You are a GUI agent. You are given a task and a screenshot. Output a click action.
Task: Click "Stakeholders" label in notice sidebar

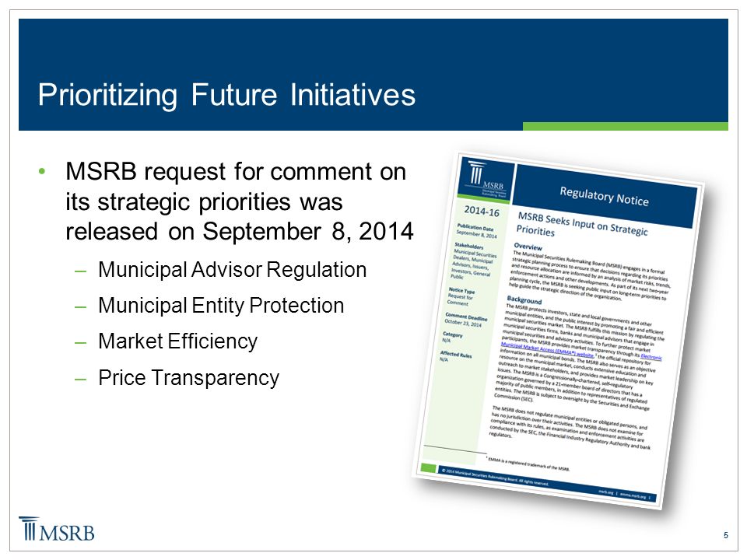pyautogui.click(x=468, y=247)
